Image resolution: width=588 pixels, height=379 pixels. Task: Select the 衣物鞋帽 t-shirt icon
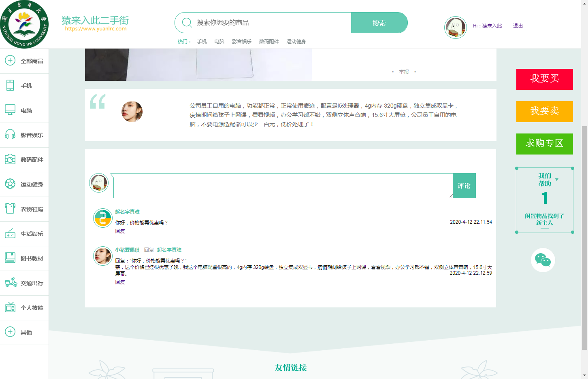pos(10,209)
